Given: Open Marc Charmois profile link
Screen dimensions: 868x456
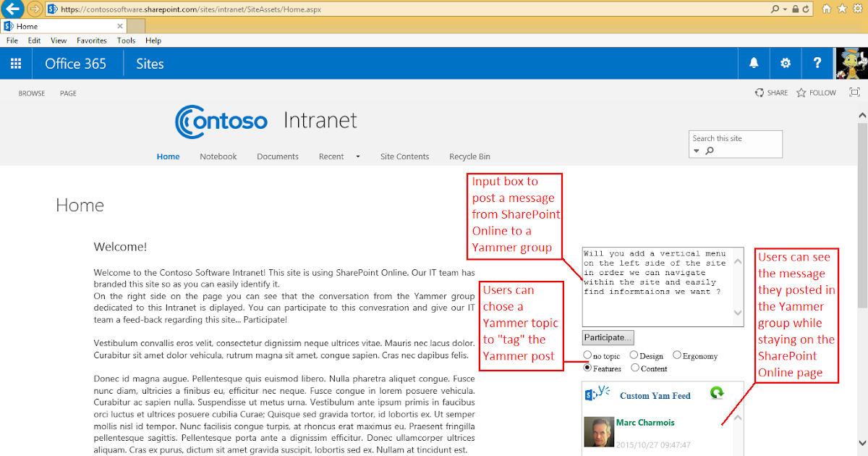Looking at the screenshot, I should [x=644, y=423].
